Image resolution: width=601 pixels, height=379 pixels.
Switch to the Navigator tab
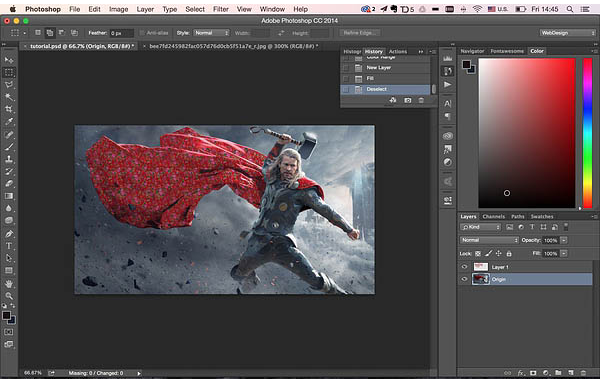coord(473,51)
